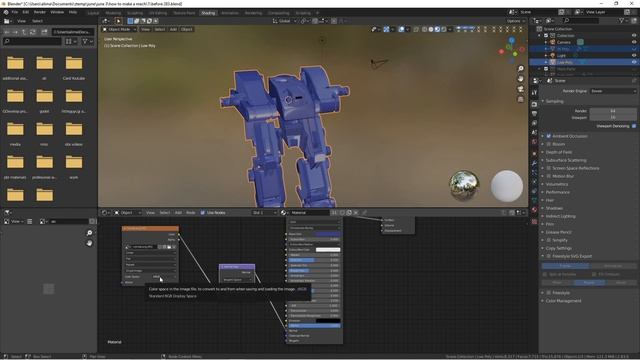Image resolution: width=640 pixels, height=360 pixels.
Task: Open the Render menu
Action: (40, 12)
